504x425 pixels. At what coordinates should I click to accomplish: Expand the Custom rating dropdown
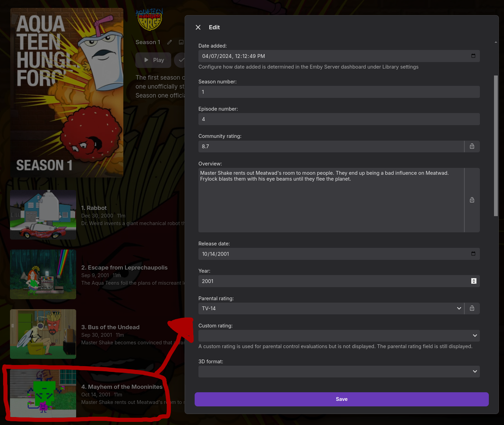click(x=339, y=336)
